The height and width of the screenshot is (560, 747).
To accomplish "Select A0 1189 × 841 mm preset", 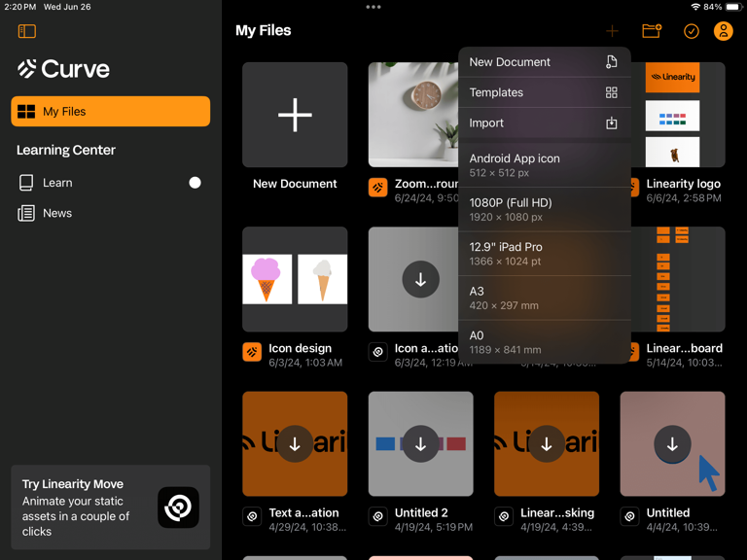I will [545, 342].
